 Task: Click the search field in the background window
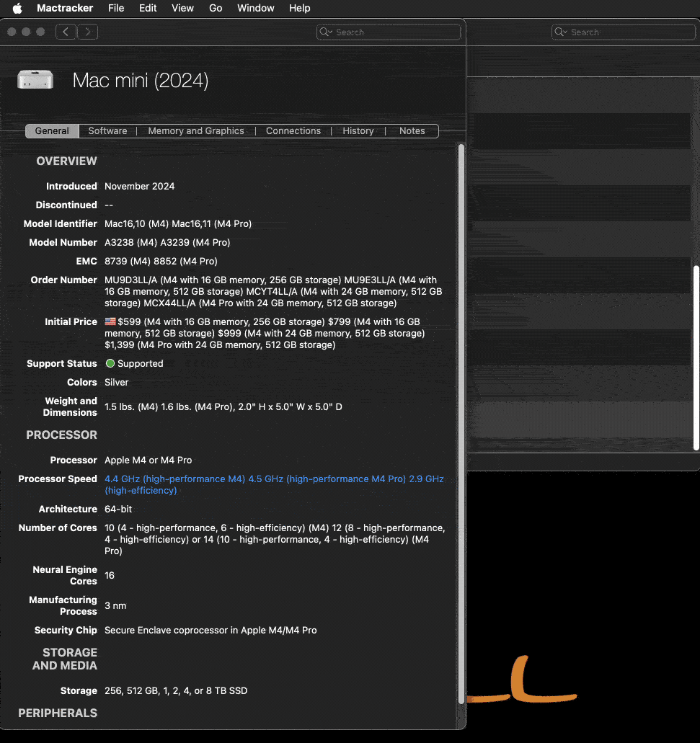click(624, 32)
